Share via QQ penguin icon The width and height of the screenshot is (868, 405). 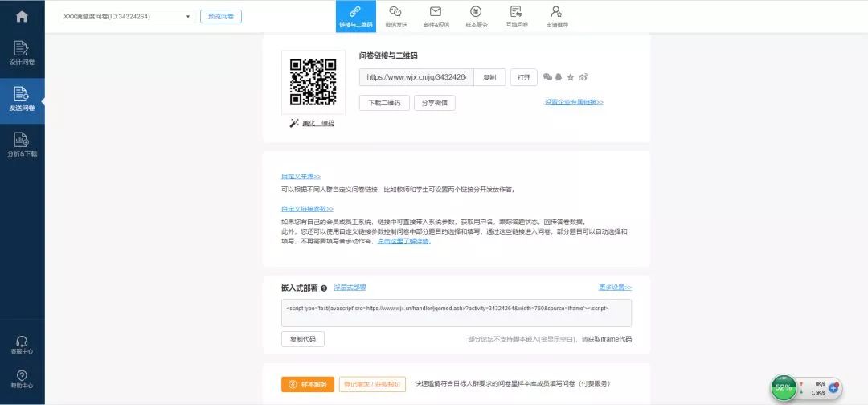559,77
